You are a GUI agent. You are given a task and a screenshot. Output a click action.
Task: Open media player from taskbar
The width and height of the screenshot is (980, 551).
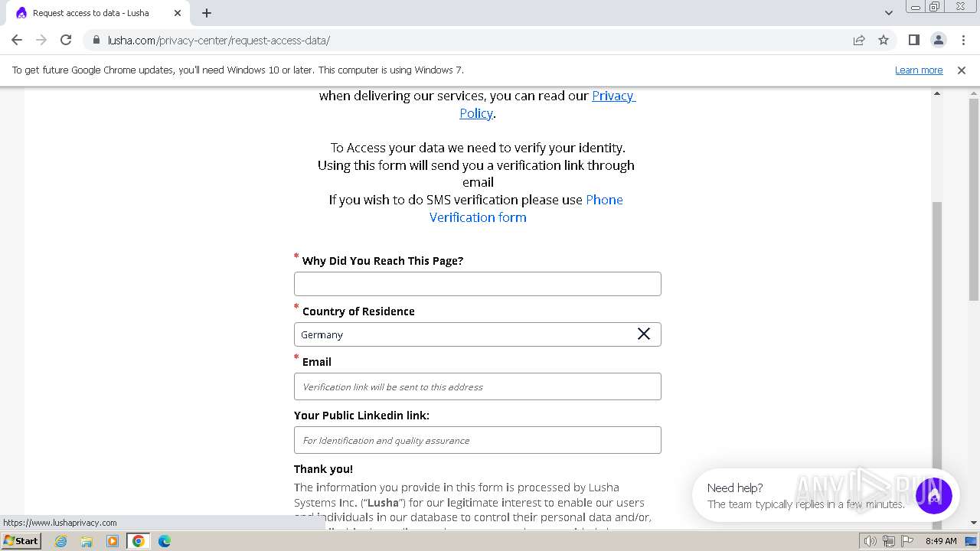113,541
